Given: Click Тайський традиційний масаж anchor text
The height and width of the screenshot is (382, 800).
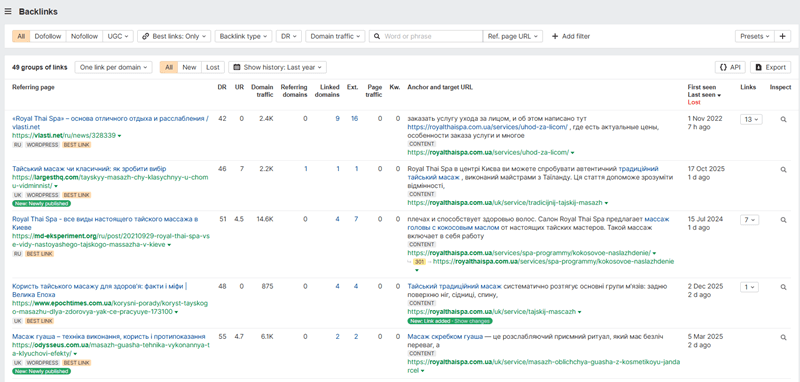Looking at the screenshot, I should tap(455, 287).
